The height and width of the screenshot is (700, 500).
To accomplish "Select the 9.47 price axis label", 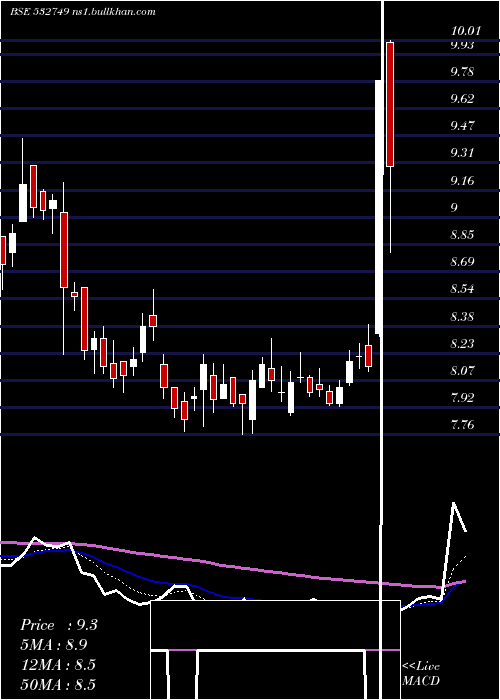I will (x=462, y=125).
